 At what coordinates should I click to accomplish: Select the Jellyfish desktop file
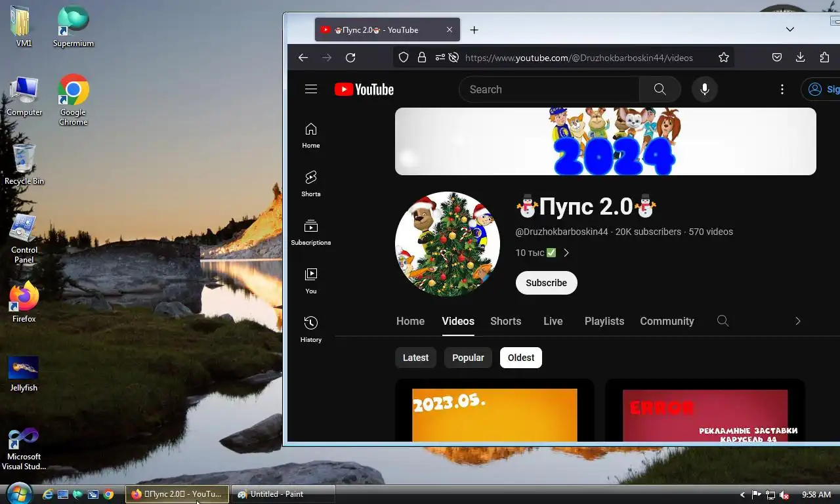(24, 374)
